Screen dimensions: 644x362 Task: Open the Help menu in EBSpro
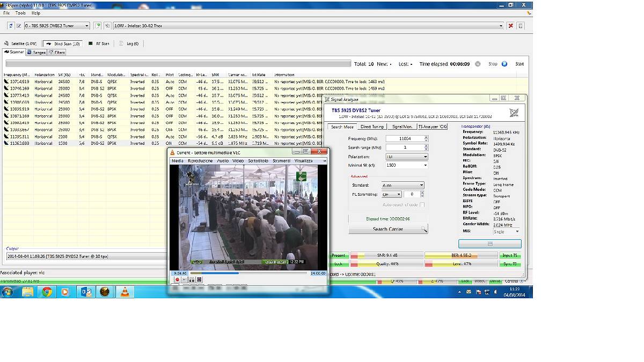click(36, 13)
